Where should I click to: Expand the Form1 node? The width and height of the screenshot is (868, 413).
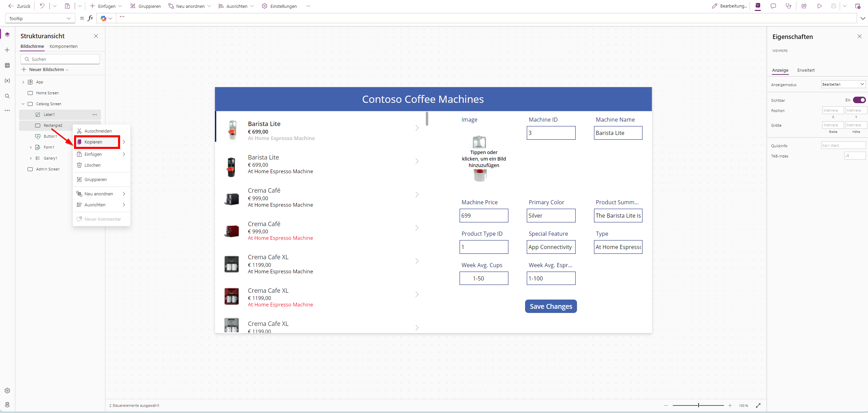click(31, 147)
